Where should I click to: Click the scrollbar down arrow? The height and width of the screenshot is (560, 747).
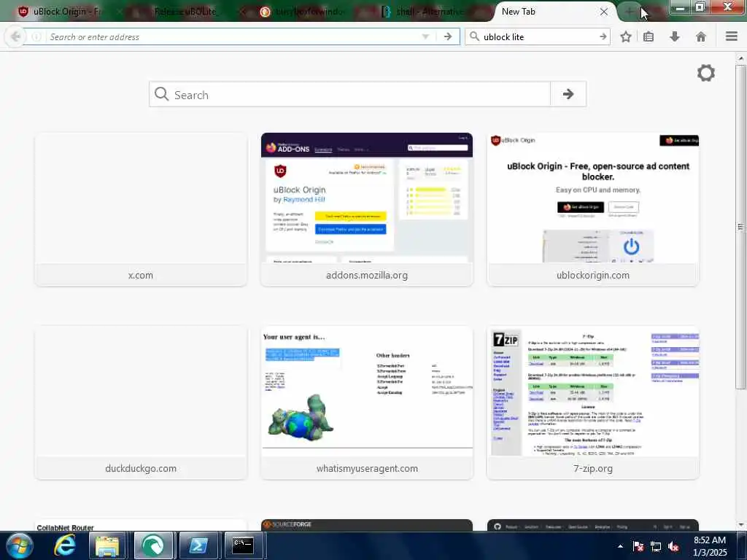click(740, 525)
